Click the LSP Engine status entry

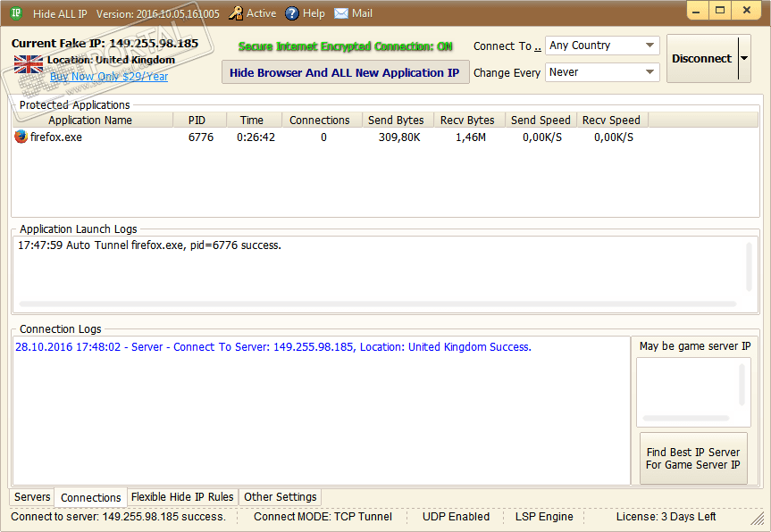pos(544,517)
